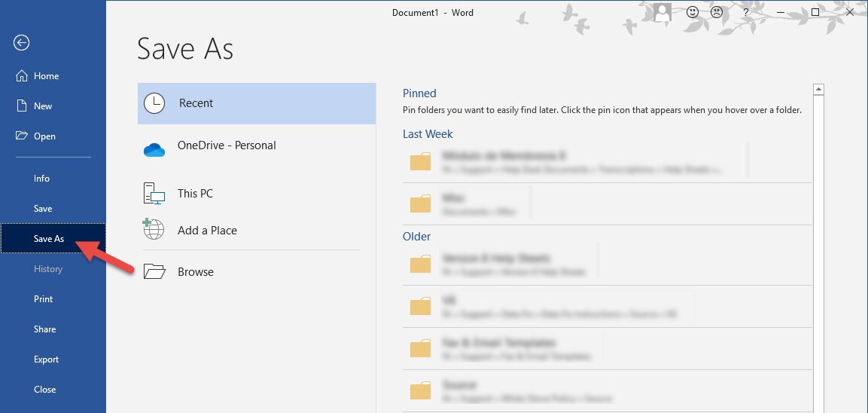Viewport: 868px width, 413px height.
Task: Click the frown face feedback icon
Action: [x=717, y=12]
